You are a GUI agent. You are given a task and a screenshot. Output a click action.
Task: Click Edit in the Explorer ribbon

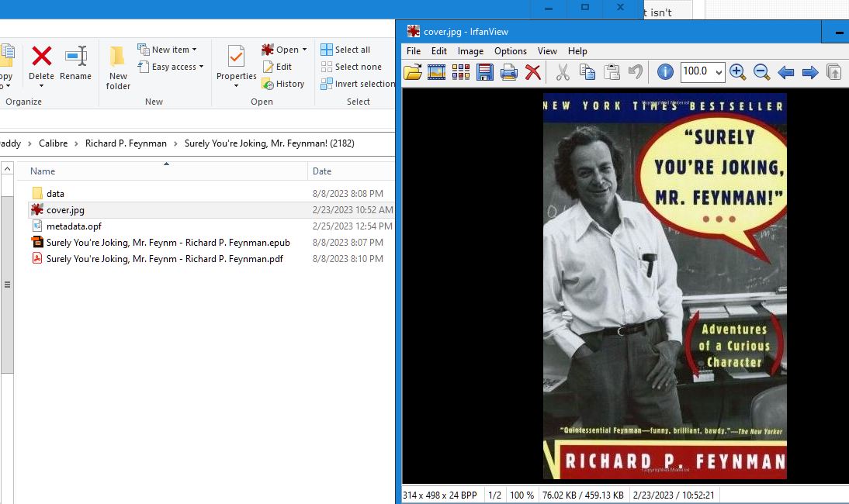[278, 67]
